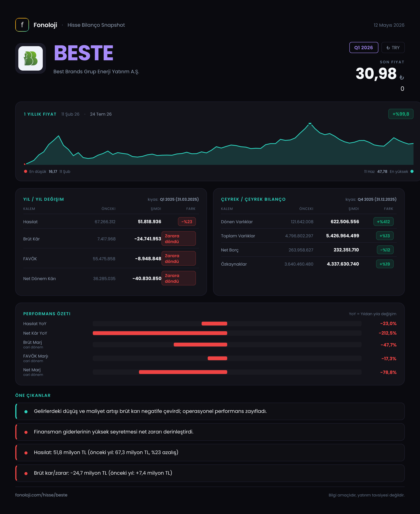The width and height of the screenshot is (420, 514).
Task: Click the 'Gelirlerdeki düşüş ve maliyet artışı' highlight card
Action: click(210, 412)
